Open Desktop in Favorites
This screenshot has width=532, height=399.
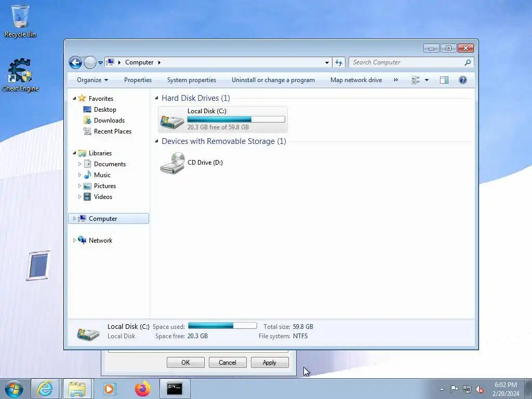105,110
